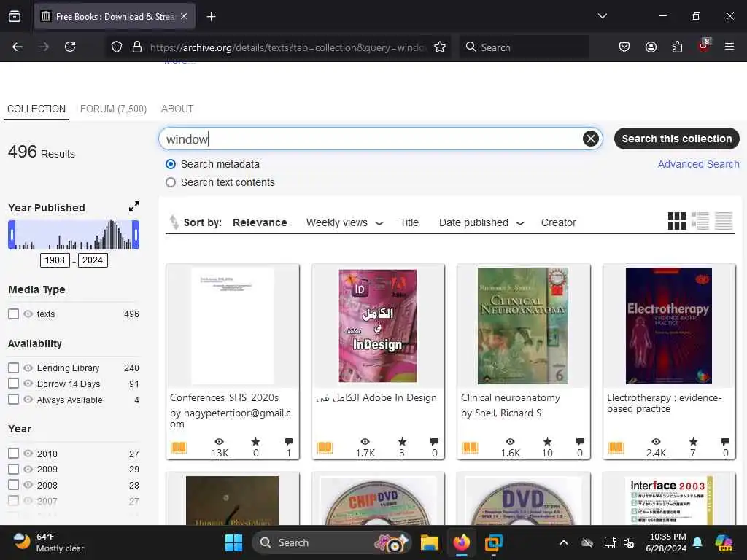Check the texts media type box
This screenshot has height=560, width=747.
point(13,314)
